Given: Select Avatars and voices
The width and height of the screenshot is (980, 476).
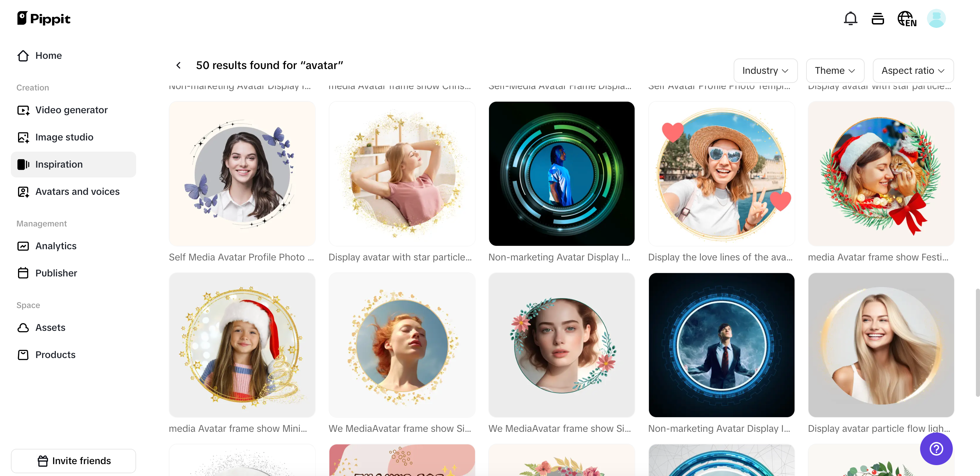Looking at the screenshot, I should [77, 192].
